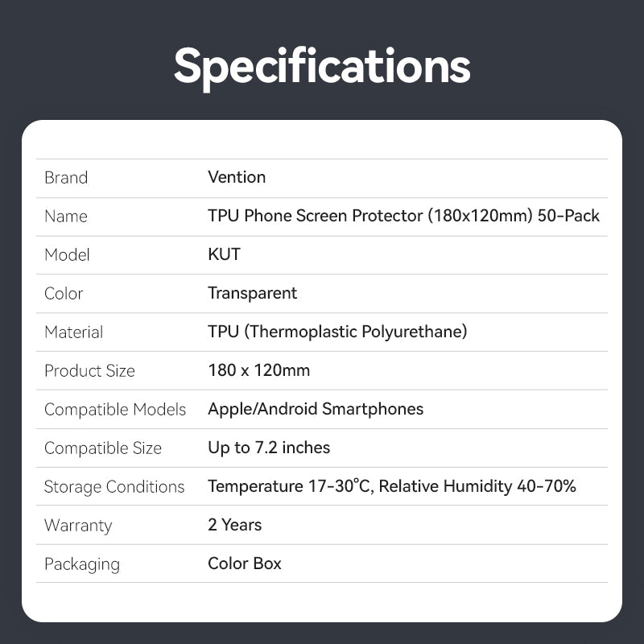Screen dimensions: 644x644
Task: Select the Transparent color value
Action: coord(252,293)
